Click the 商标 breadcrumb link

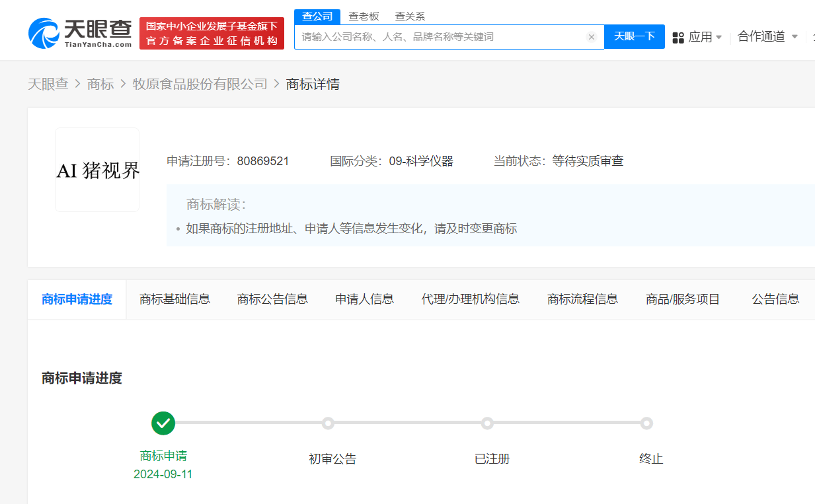tap(100, 84)
